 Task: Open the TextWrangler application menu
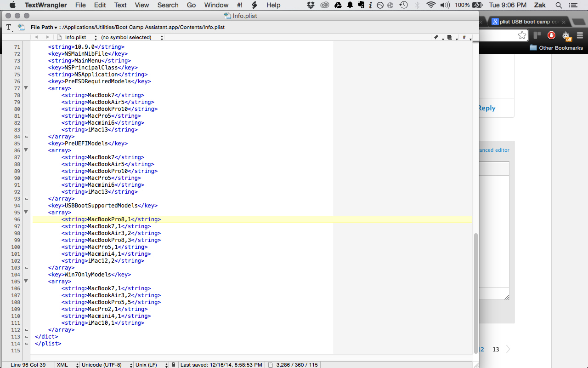click(x=45, y=5)
